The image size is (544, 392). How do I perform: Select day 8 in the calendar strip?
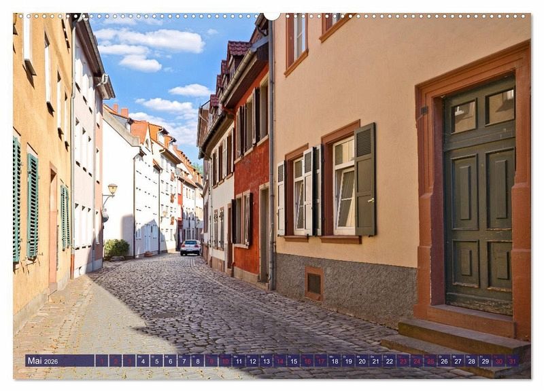coord(198,361)
